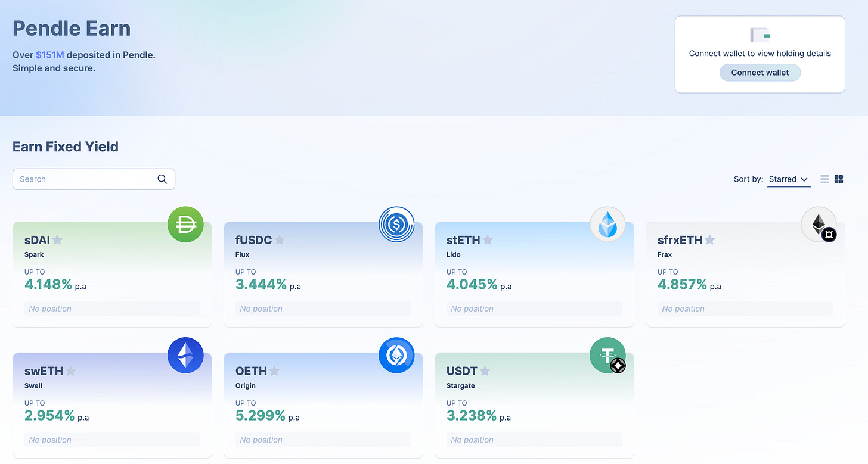868x464 pixels.
Task: Star the OETH pool
Action: (274, 371)
